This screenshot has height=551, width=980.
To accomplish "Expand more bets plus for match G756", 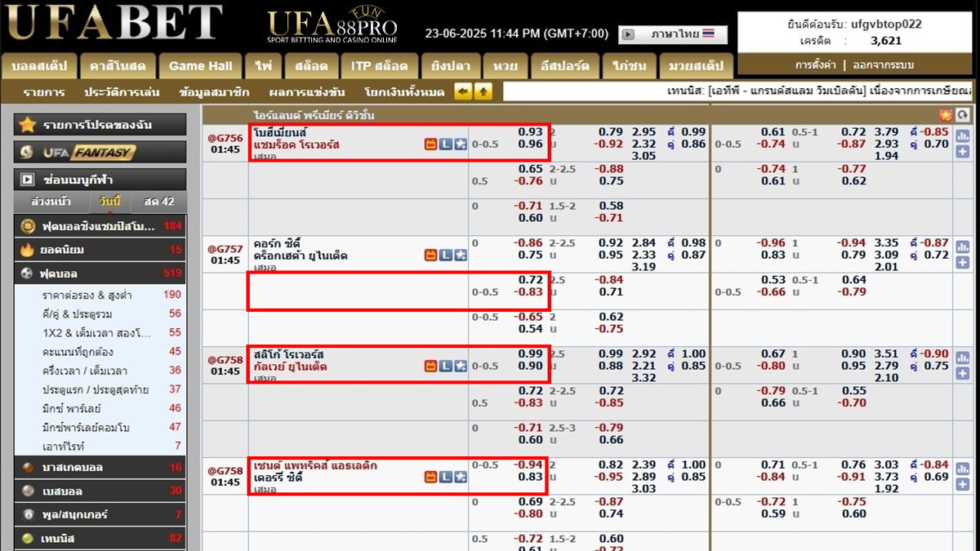I will [x=962, y=152].
